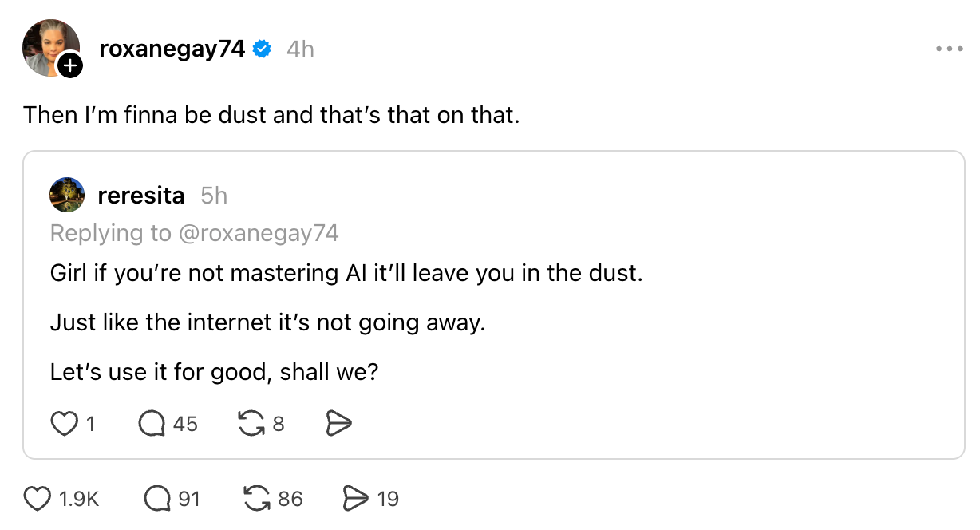Click the 5h timestamp on the quoted post
This screenshot has width=980, height=530.
click(x=214, y=195)
